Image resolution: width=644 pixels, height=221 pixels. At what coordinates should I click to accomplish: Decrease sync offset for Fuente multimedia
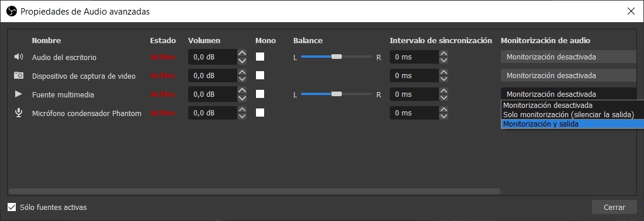point(443,98)
